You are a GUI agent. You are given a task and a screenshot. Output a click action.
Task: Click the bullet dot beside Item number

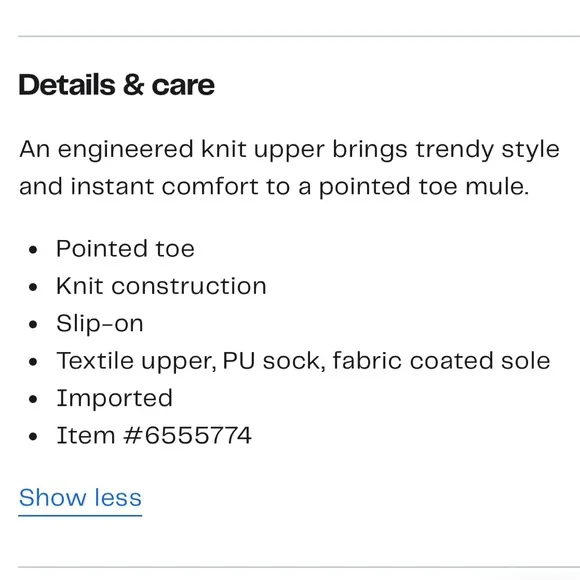tap(33, 436)
